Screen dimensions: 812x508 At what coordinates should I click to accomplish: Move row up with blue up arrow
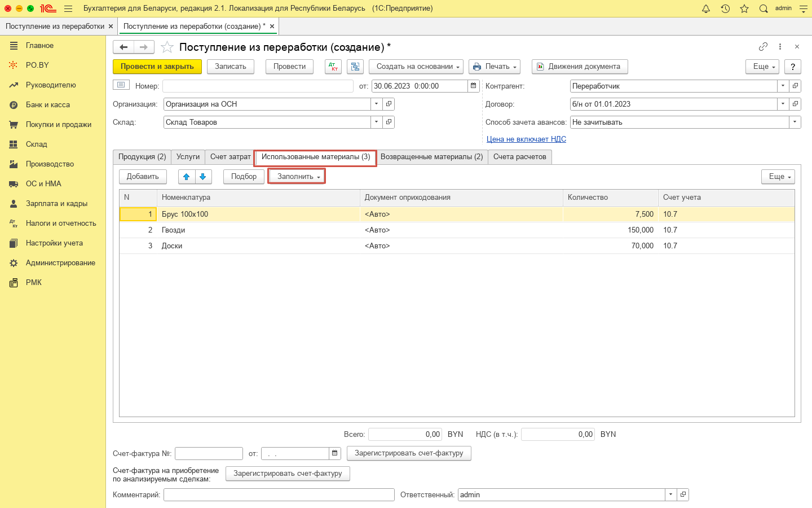coord(187,177)
